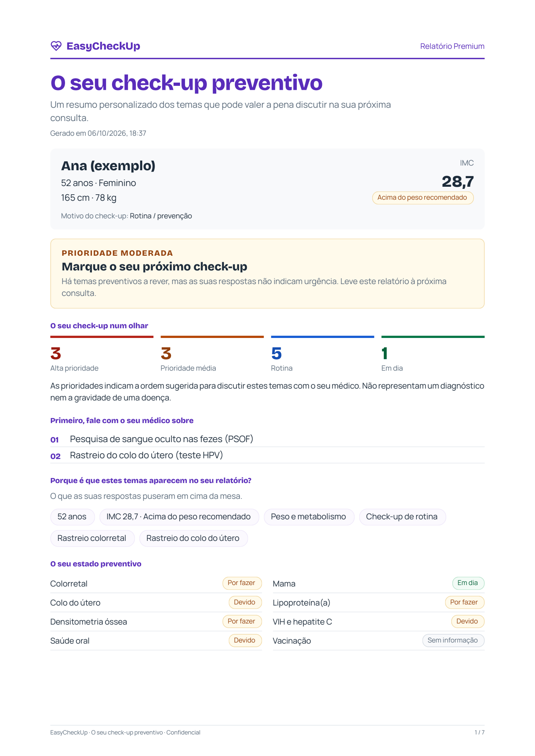Select the green number '1' in the summary
This screenshot has height=756, width=535.
click(x=384, y=353)
